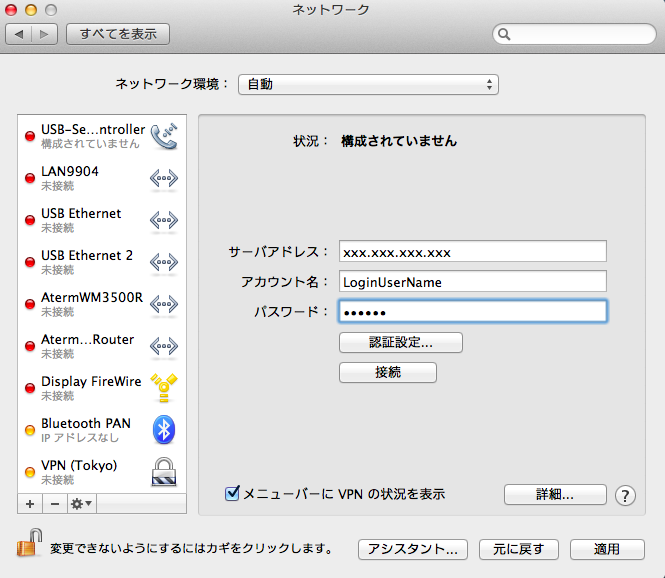This screenshot has width=665, height=578.
Task: Select USB Ethernet 2 service name
Action: (87, 255)
